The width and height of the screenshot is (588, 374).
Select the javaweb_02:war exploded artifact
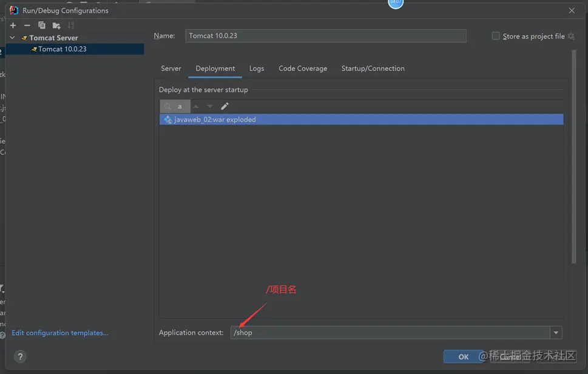point(361,119)
